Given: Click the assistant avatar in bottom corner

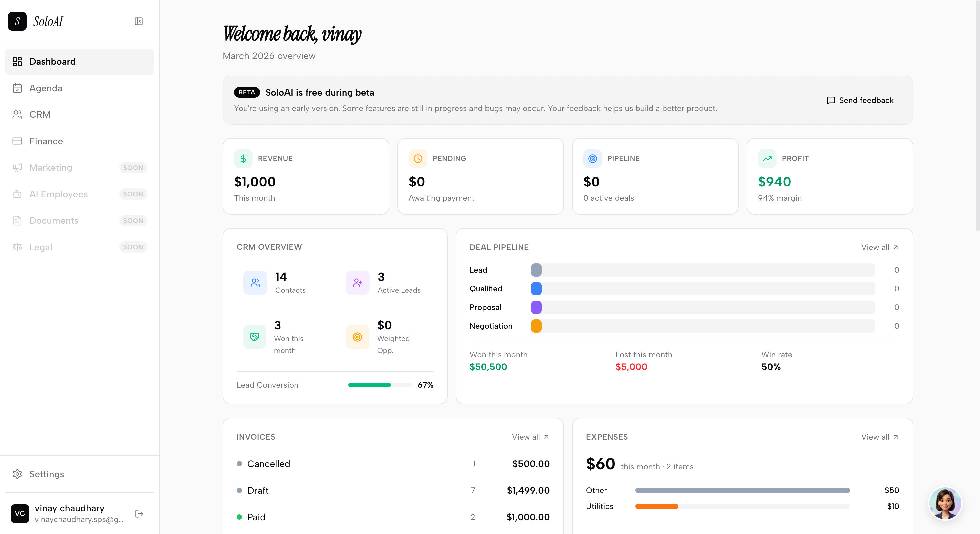Looking at the screenshot, I should (945, 503).
